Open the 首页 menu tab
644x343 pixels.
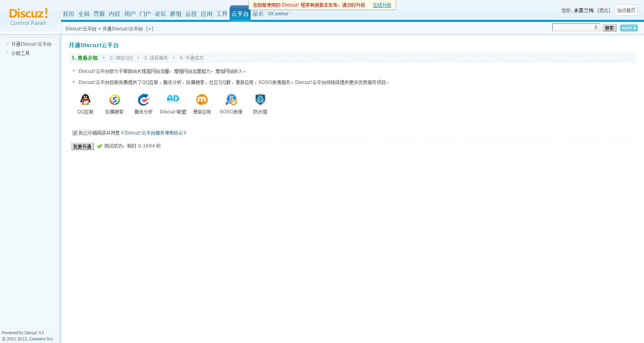[69, 14]
